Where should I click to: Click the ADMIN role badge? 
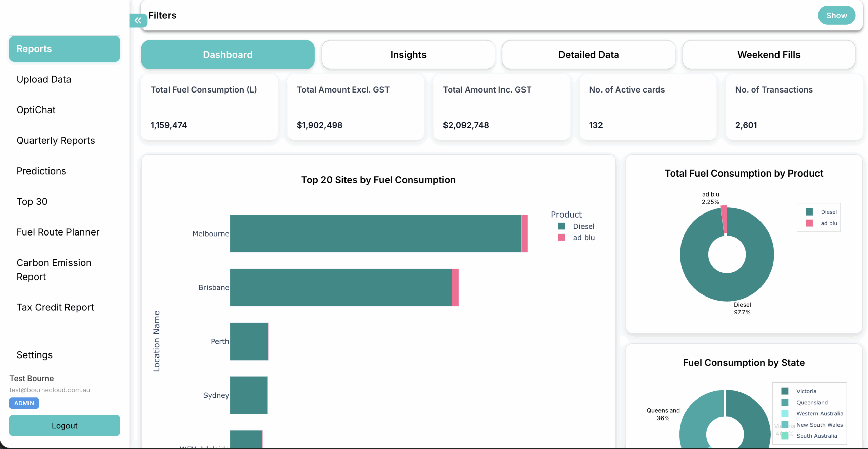(24, 403)
